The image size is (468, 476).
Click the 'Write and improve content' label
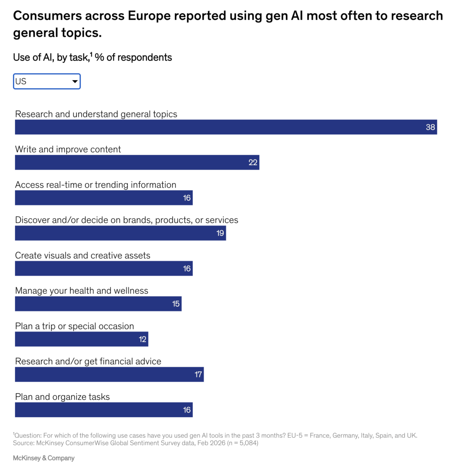68,149
